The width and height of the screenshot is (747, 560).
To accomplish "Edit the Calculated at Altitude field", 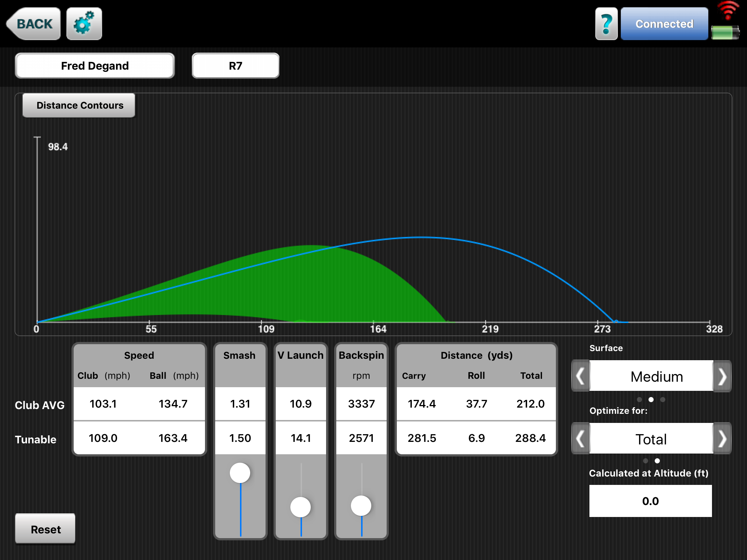I will click(x=650, y=501).
